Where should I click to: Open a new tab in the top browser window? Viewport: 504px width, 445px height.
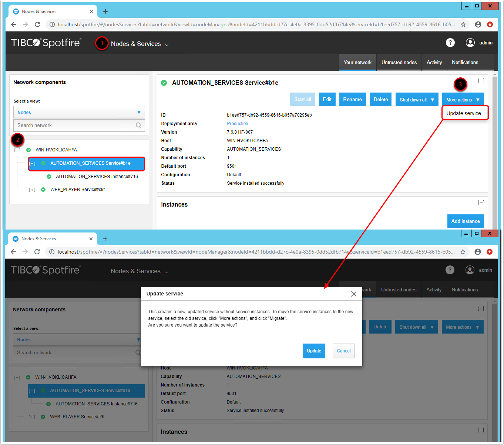coord(105,11)
